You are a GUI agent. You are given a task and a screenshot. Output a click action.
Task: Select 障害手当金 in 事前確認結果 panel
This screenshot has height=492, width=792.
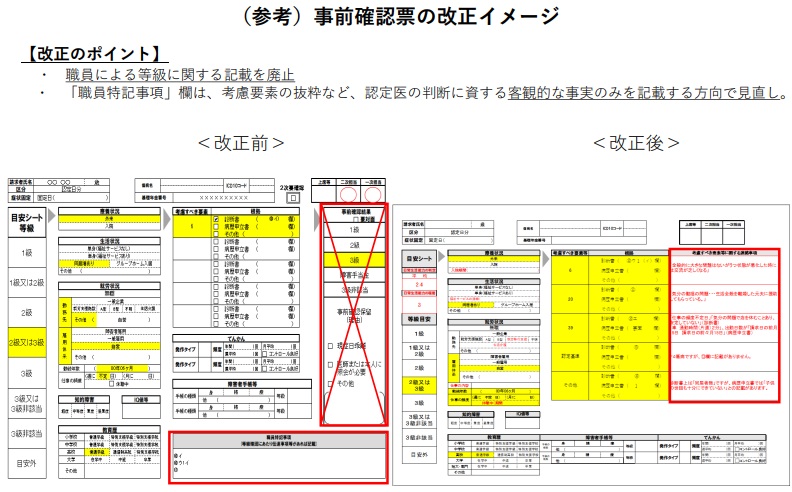[353, 274]
